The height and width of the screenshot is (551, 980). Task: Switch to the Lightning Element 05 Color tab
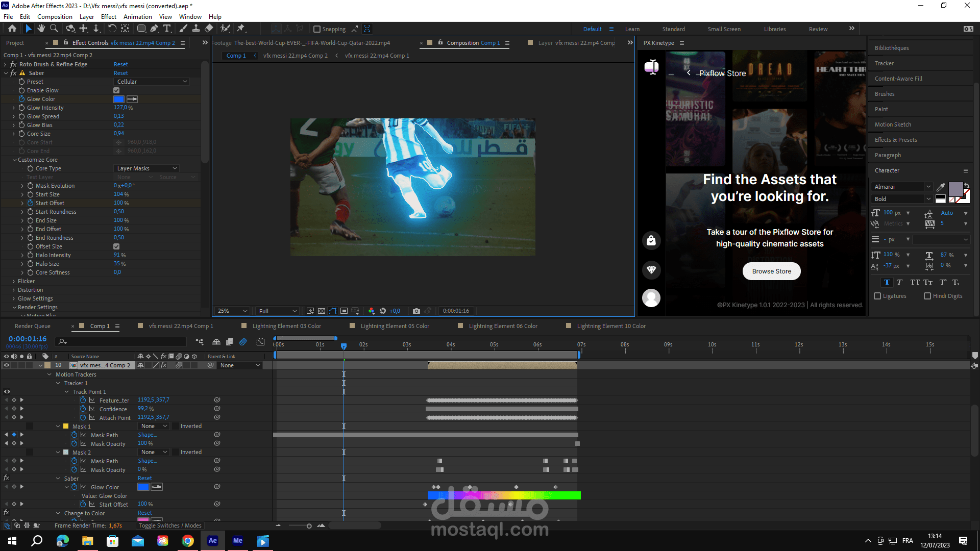point(395,326)
